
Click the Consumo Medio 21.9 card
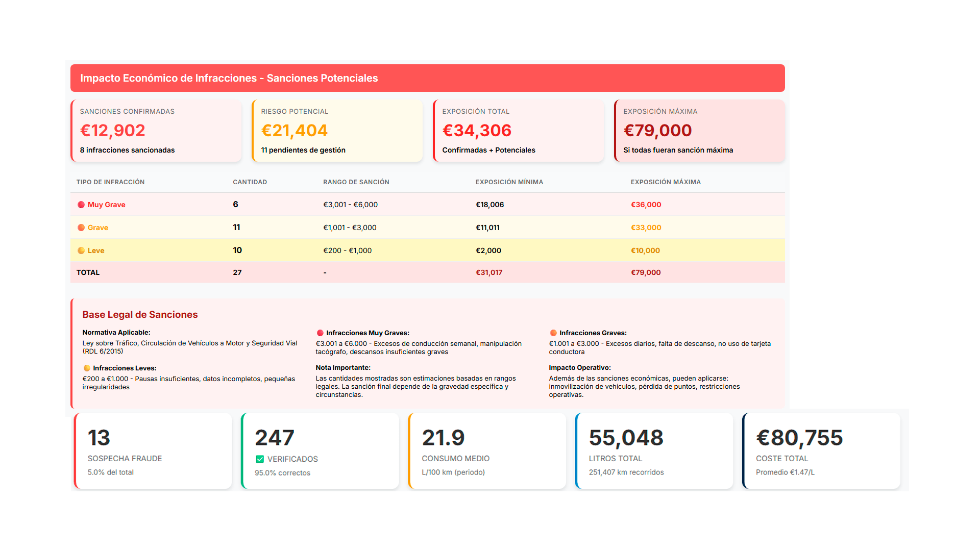point(487,451)
